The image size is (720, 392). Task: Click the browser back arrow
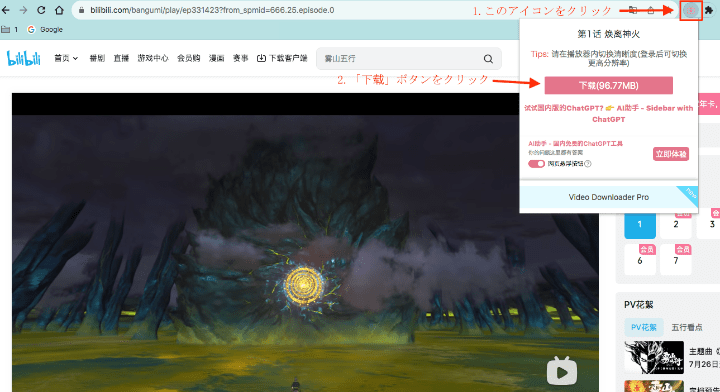(x=6, y=10)
